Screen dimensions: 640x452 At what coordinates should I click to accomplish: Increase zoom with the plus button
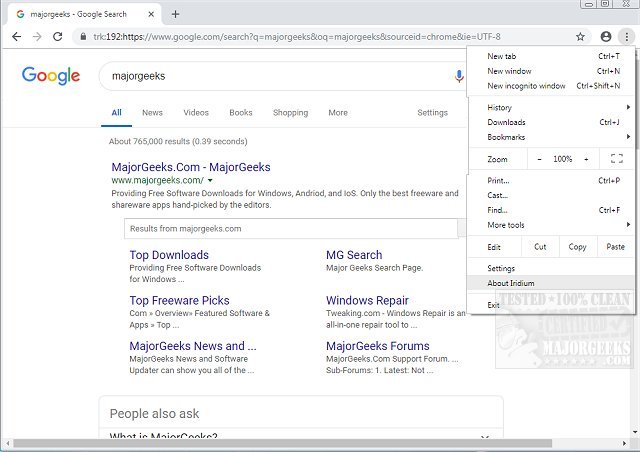point(586,159)
